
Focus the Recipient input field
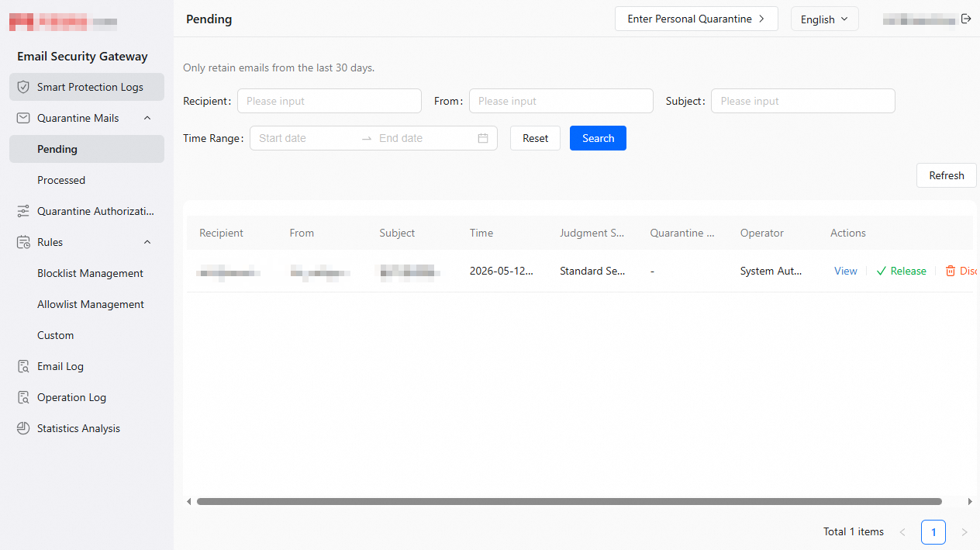[x=330, y=101]
